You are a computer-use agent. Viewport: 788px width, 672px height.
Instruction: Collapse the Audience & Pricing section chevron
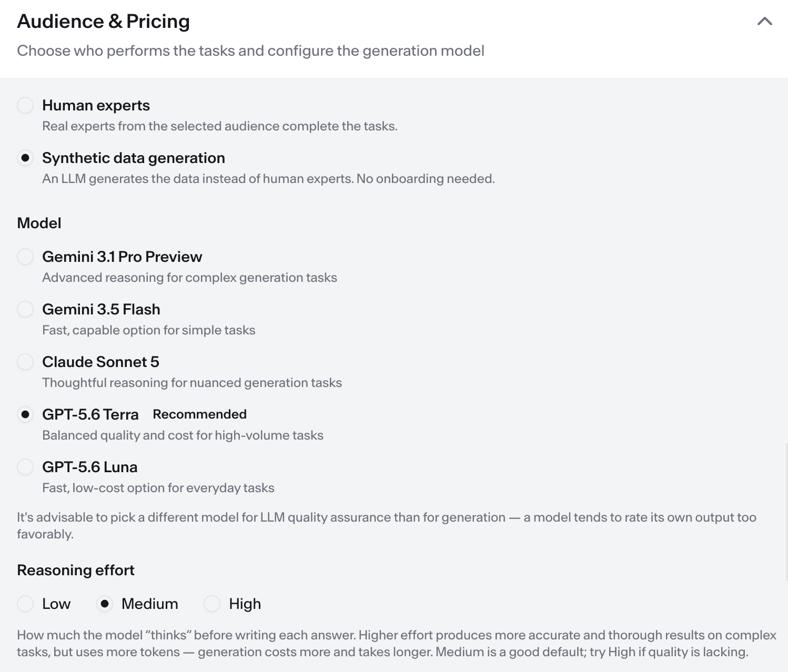pos(764,22)
